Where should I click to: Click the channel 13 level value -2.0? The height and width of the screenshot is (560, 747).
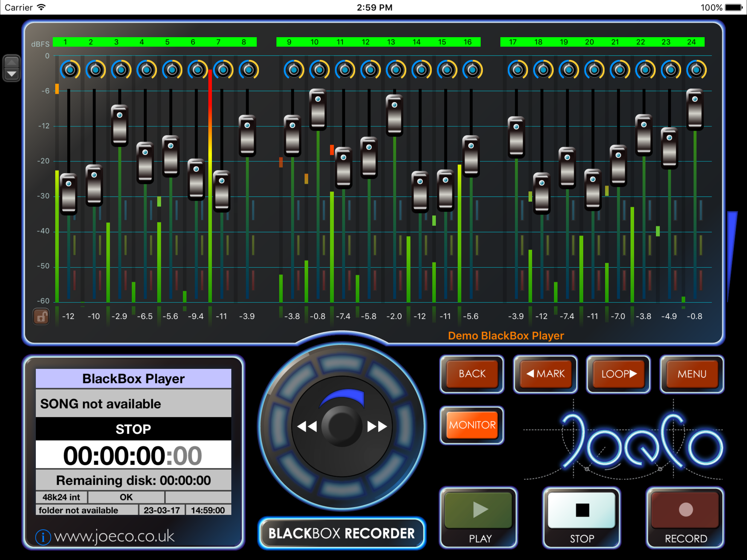(394, 316)
